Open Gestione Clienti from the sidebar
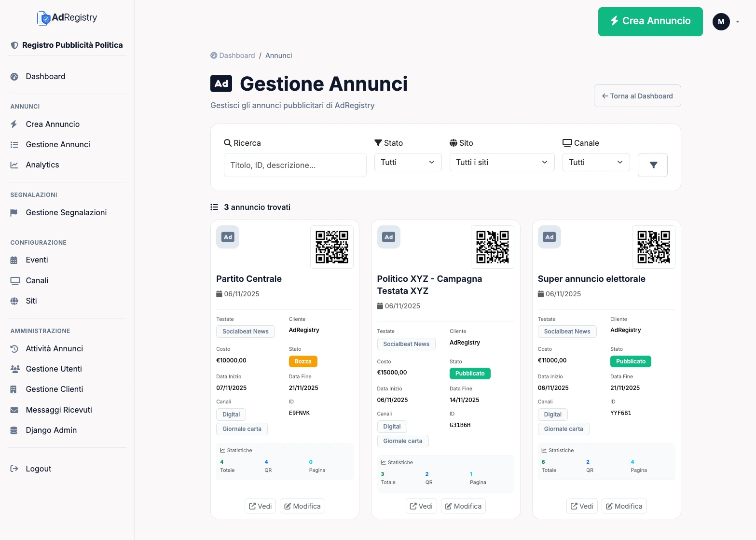The image size is (756, 540). click(x=54, y=389)
